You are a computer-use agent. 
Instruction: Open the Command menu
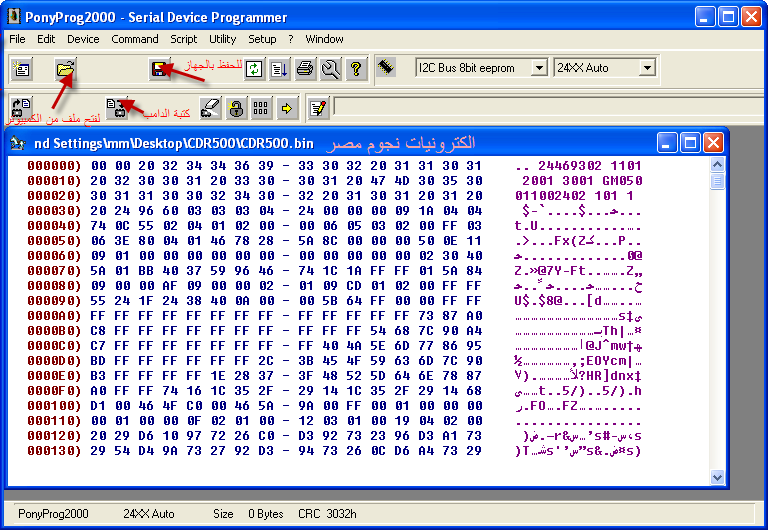click(x=135, y=39)
